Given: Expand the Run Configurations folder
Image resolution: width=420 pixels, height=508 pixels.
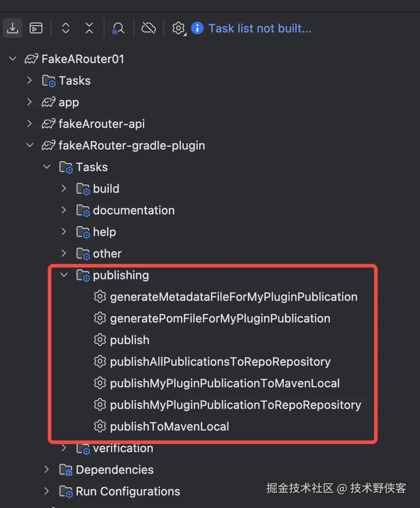Looking at the screenshot, I should pyautogui.click(x=47, y=491).
